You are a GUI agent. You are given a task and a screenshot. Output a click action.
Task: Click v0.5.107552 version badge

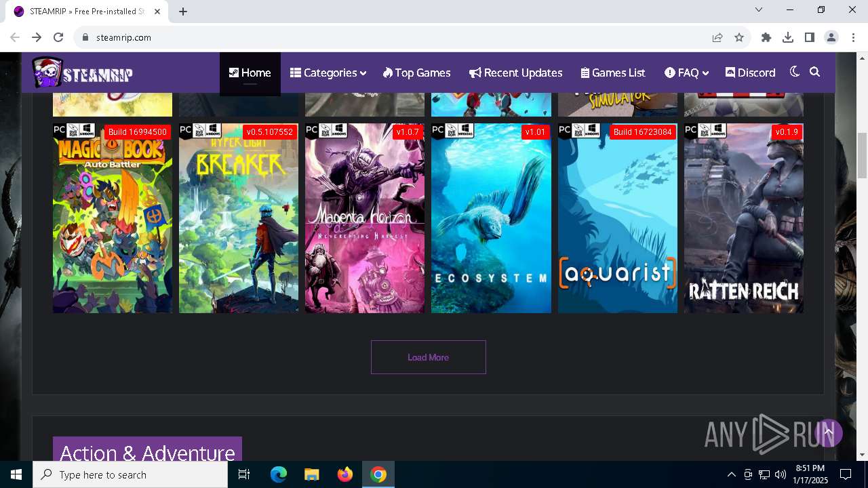point(270,132)
